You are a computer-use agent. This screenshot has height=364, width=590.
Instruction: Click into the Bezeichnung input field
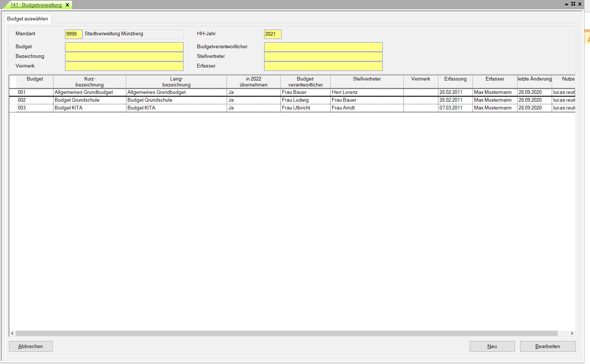click(x=124, y=56)
